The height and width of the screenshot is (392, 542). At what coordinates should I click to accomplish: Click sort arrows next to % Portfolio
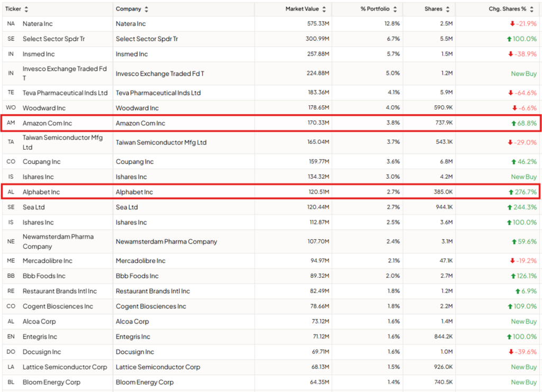(x=395, y=9)
